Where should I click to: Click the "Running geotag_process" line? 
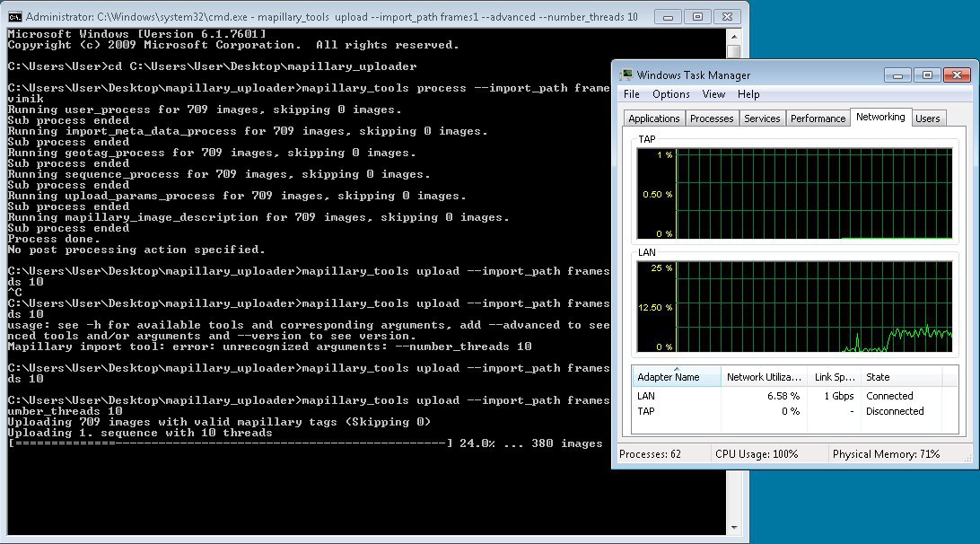click(x=211, y=153)
